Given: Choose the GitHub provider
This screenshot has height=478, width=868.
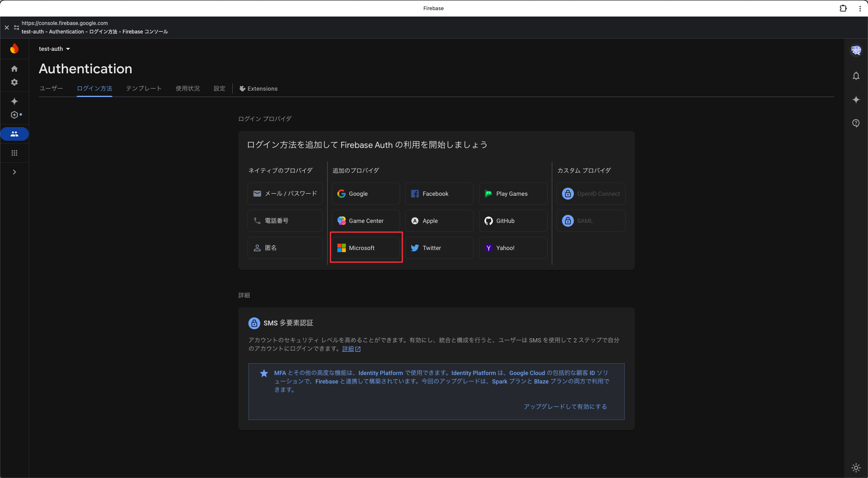Looking at the screenshot, I should coord(513,221).
